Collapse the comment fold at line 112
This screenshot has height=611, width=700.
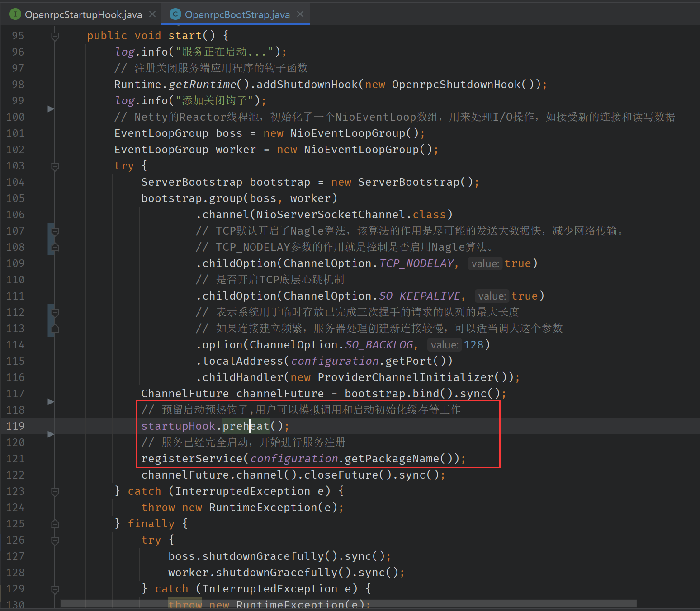point(55,312)
